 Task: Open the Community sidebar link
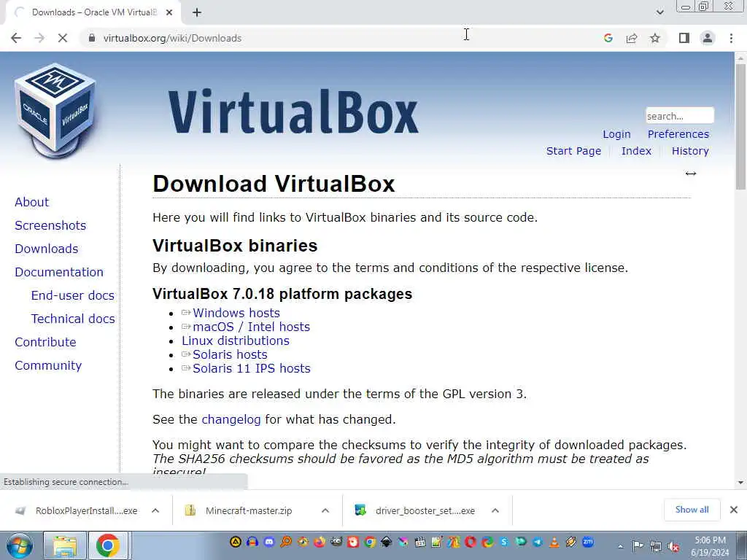pos(48,365)
